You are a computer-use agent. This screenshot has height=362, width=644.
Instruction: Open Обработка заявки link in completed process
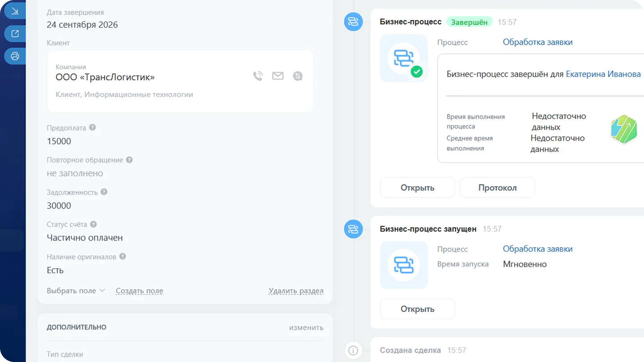click(538, 42)
